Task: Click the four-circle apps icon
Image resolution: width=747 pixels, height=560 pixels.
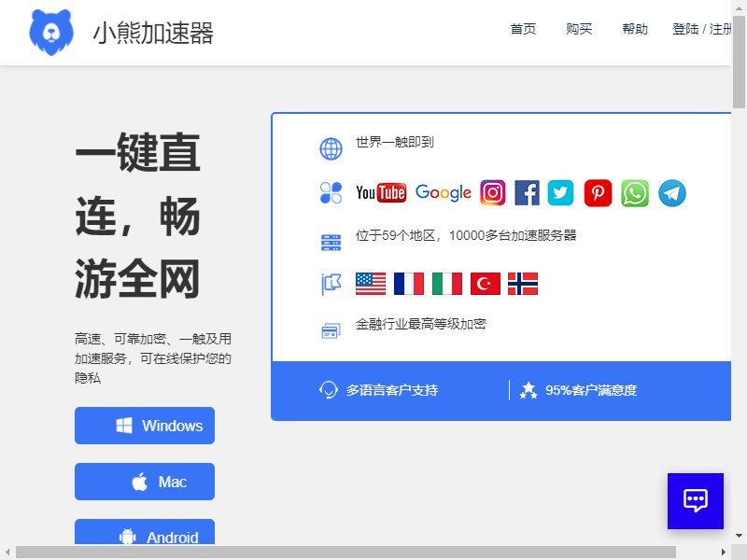Action: tap(331, 193)
